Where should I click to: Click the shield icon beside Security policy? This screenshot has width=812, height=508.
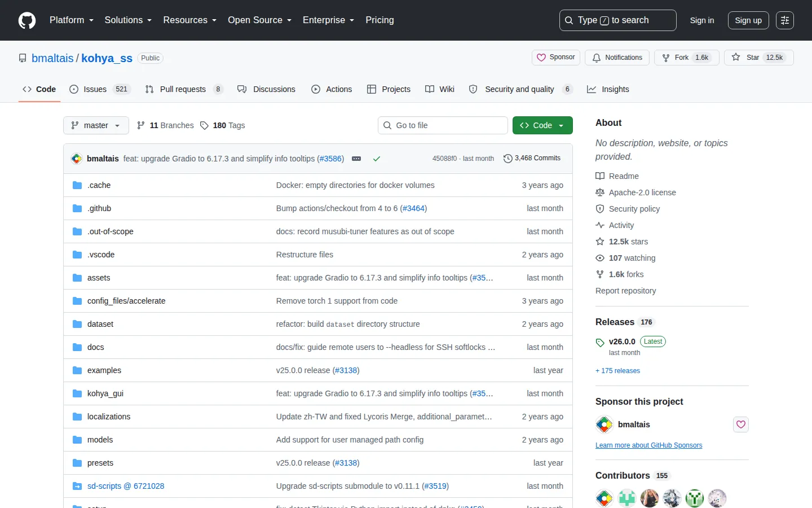(600, 209)
